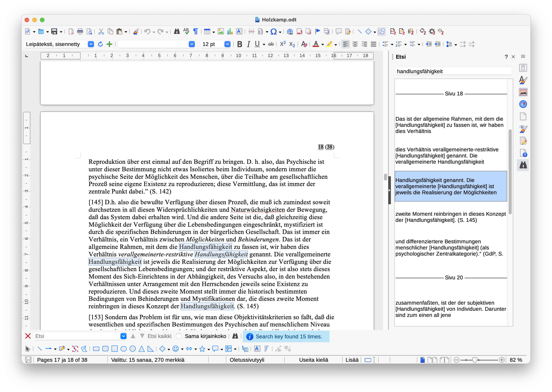Viewport: 552px width, 392px height.
Task: Click the Insert Image toolbar icon
Action: coord(221,31)
